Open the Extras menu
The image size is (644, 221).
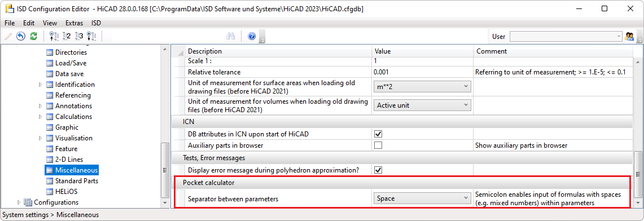click(74, 23)
